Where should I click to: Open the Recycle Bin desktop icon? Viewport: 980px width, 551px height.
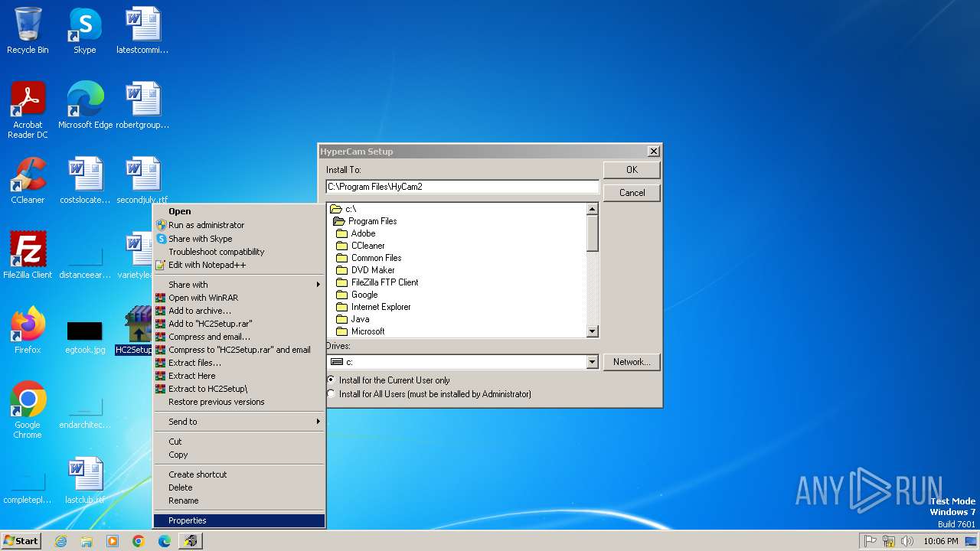pos(28,31)
